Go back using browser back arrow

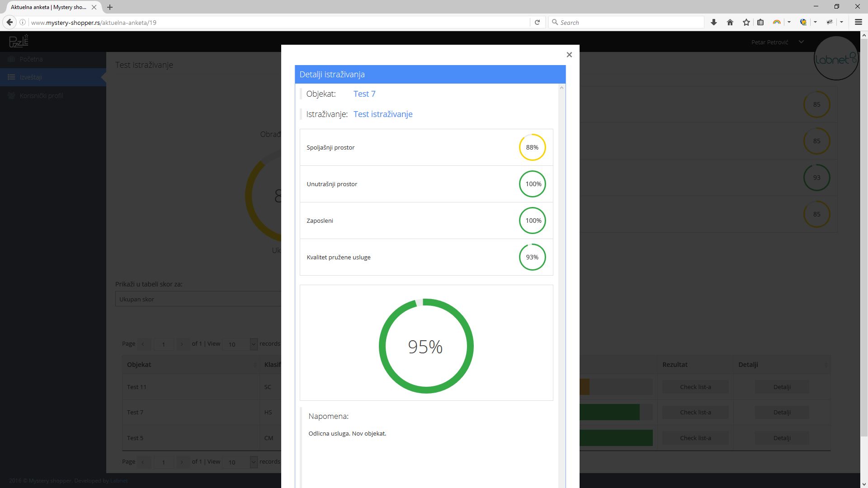point(10,22)
